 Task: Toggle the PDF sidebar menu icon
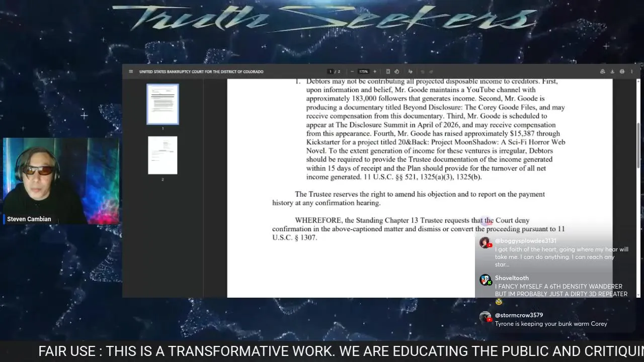pyautogui.click(x=131, y=71)
